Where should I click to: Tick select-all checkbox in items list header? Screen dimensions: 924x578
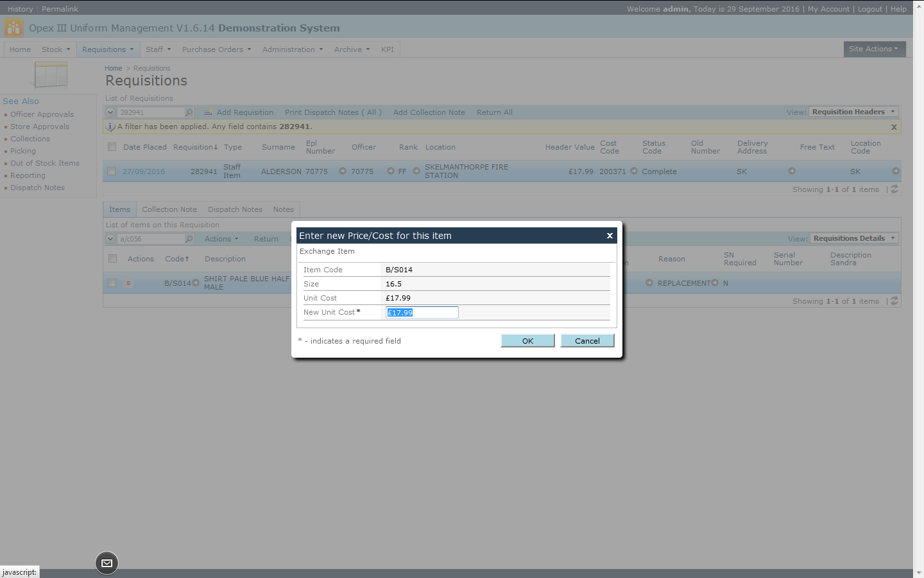[113, 259]
